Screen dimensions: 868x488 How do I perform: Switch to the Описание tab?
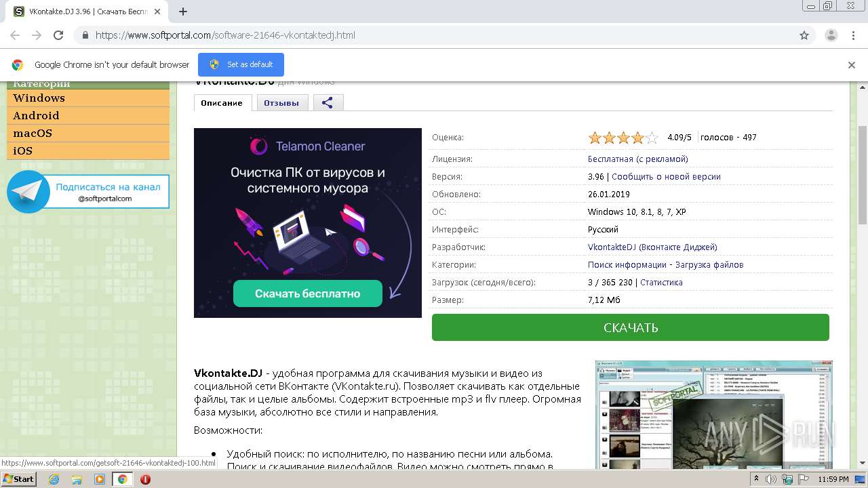222,102
